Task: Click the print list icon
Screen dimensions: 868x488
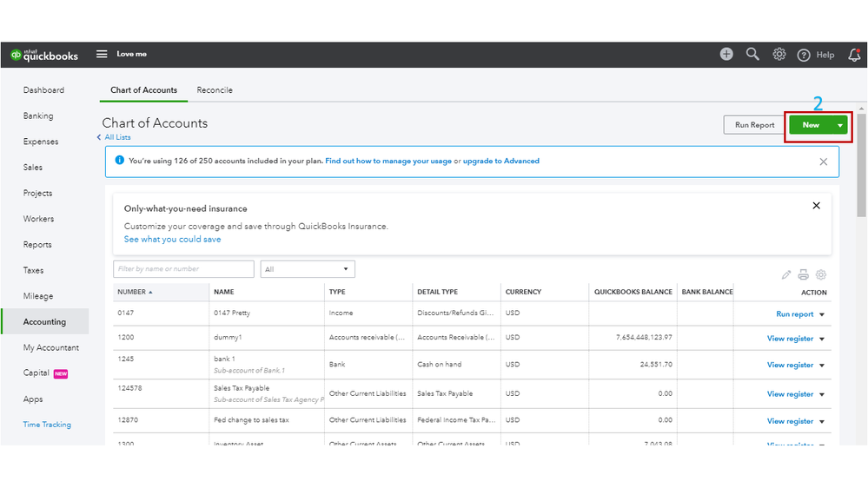Action: point(804,274)
